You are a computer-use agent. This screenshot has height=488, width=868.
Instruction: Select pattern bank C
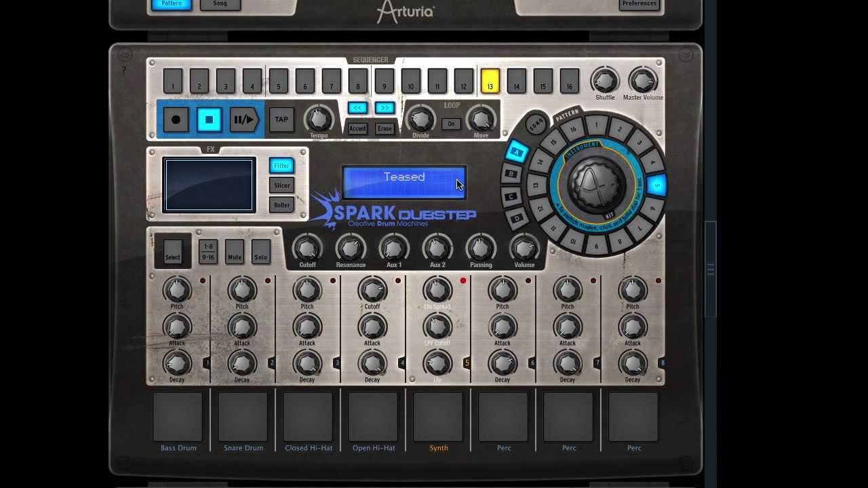(x=512, y=197)
